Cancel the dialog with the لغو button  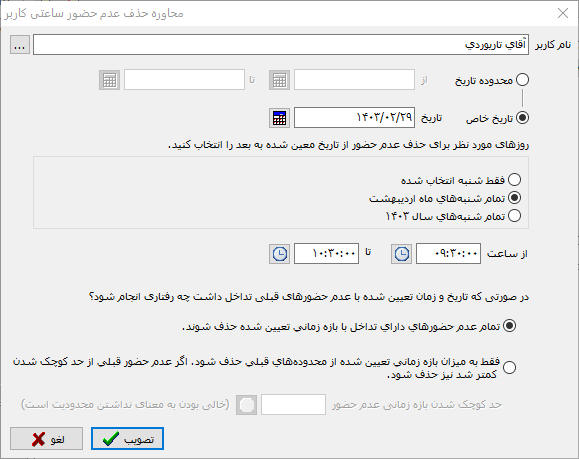click(x=47, y=439)
